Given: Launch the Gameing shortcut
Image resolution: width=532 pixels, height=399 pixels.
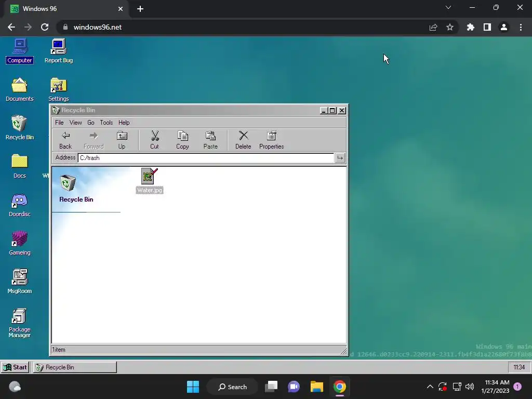Looking at the screenshot, I should coord(20,243).
